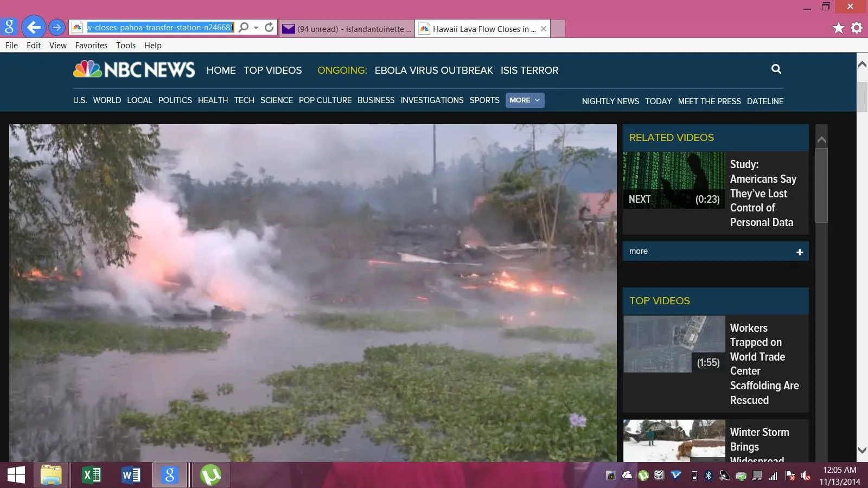Open browser Favorites star icon
The height and width of the screenshot is (488, 868).
click(838, 28)
